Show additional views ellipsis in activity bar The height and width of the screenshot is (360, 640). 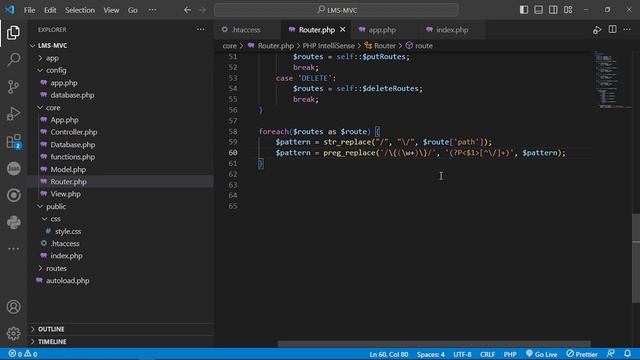pyautogui.click(x=13, y=249)
